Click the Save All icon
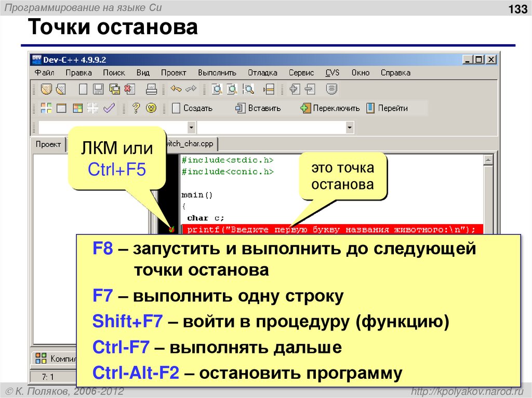The image size is (532, 398). tap(114, 89)
